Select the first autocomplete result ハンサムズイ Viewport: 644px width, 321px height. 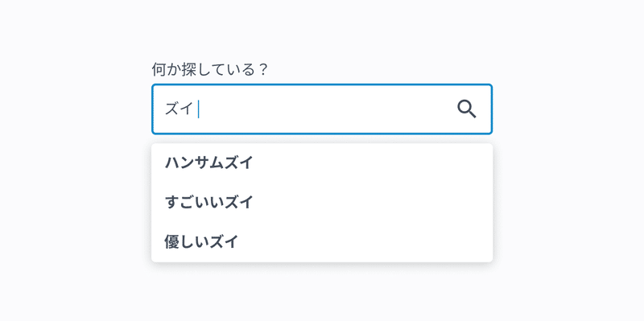(322, 163)
